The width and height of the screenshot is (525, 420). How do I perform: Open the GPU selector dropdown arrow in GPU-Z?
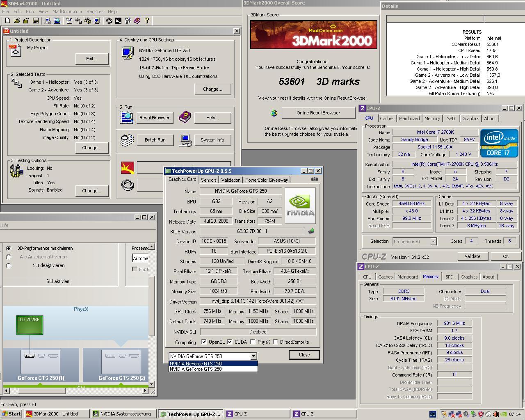[253, 356]
